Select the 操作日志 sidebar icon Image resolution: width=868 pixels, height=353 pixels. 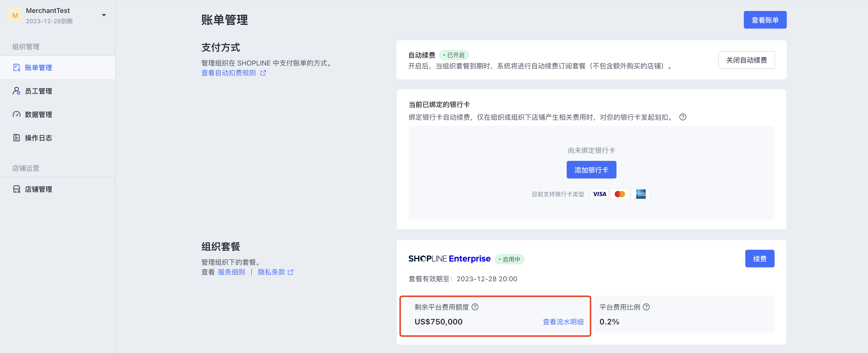tap(17, 137)
